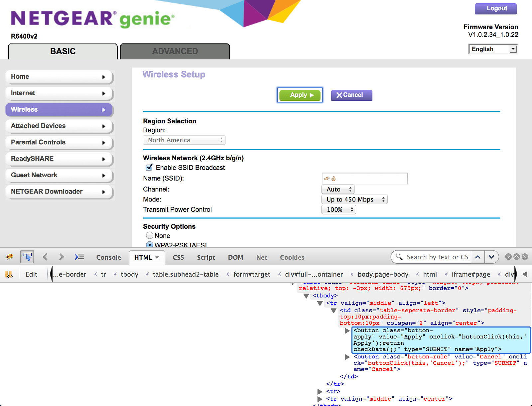
Task: Open the Firebug Cookies tab
Action: coord(292,257)
